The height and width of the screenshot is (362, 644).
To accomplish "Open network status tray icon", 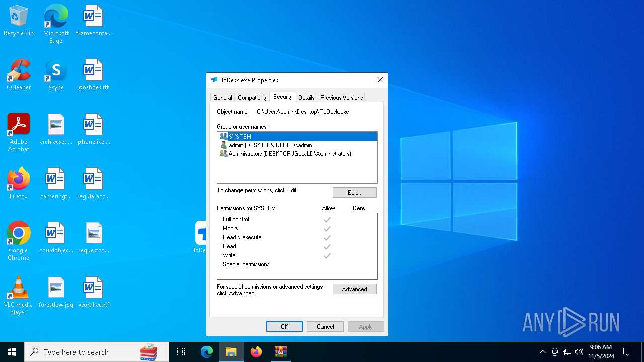I will (x=567, y=352).
